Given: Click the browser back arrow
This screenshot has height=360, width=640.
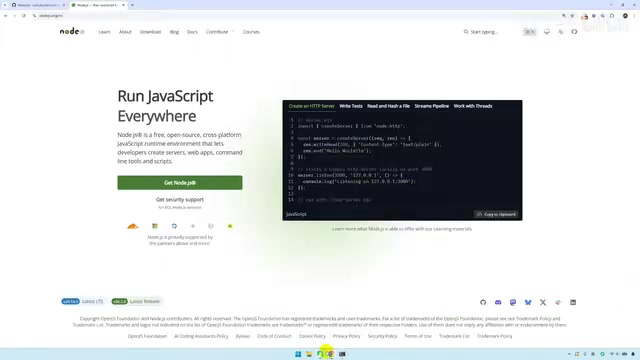Looking at the screenshot, I should coord(6,16).
